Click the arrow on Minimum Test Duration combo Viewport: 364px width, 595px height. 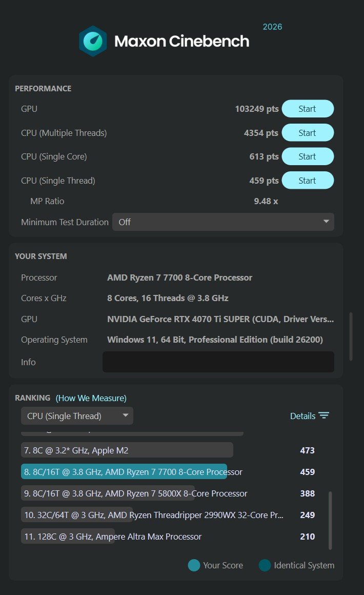pos(326,221)
